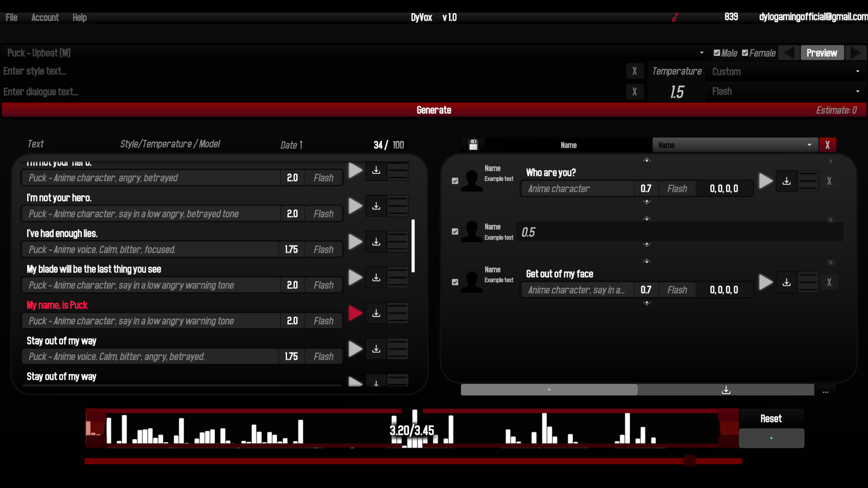Play the "Stay out of my way" 1.75 clip
The width and height of the screenshot is (868, 488).
355,349
